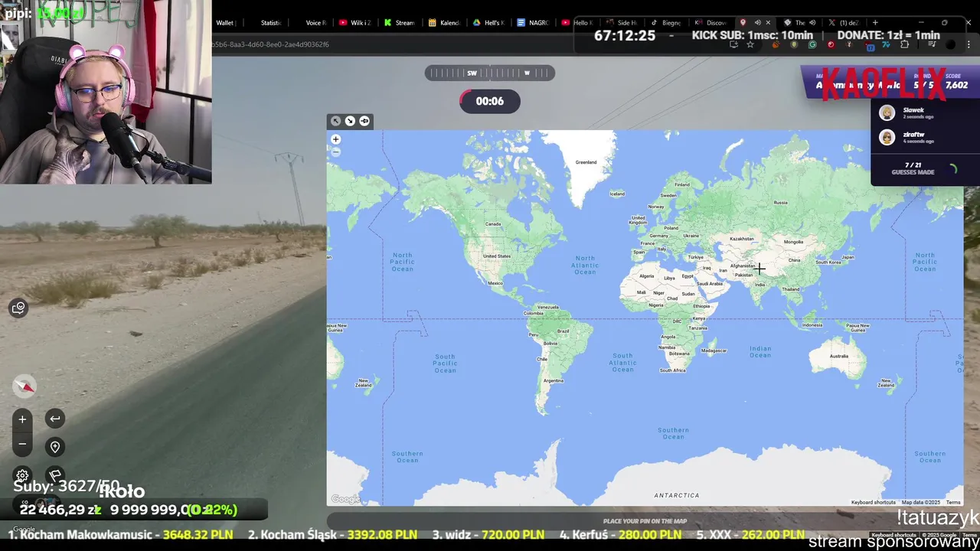Click ziraftw's avatar in guesses panel
Screen dimensions: 980x551
887,138
